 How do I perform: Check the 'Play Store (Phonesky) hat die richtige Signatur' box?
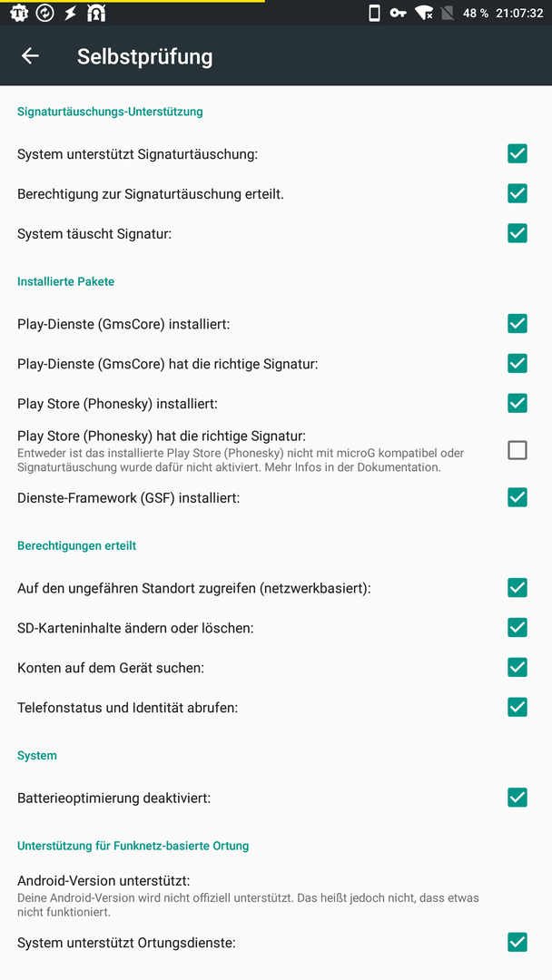click(517, 450)
